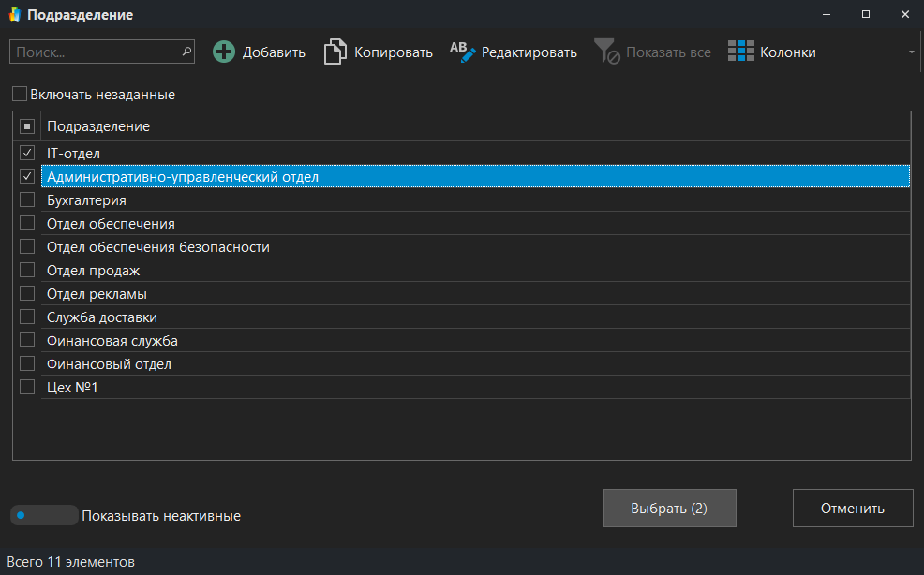Click the Show all filter icon
924x575 pixels.
coord(606,52)
